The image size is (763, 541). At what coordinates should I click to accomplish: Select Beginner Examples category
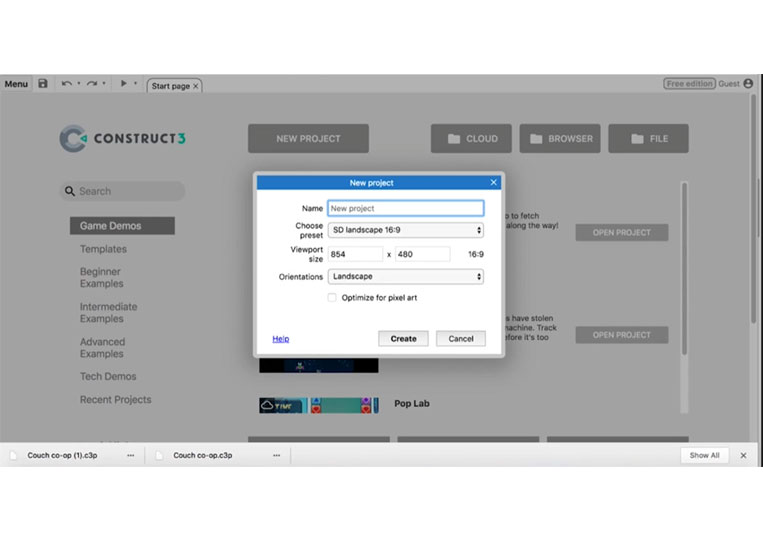(x=101, y=277)
